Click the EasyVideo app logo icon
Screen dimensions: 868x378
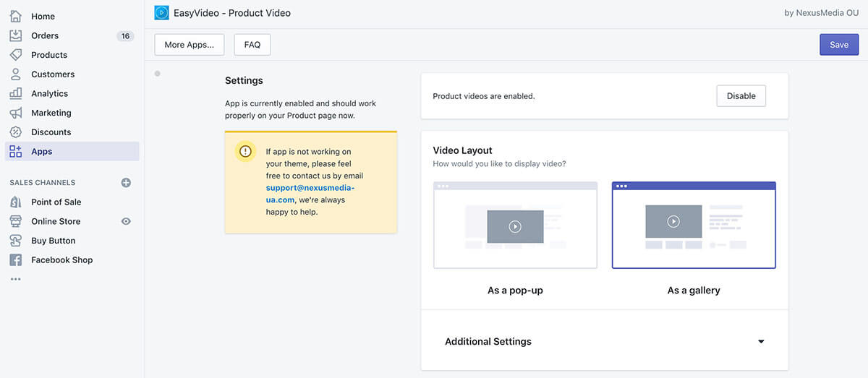coord(161,13)
